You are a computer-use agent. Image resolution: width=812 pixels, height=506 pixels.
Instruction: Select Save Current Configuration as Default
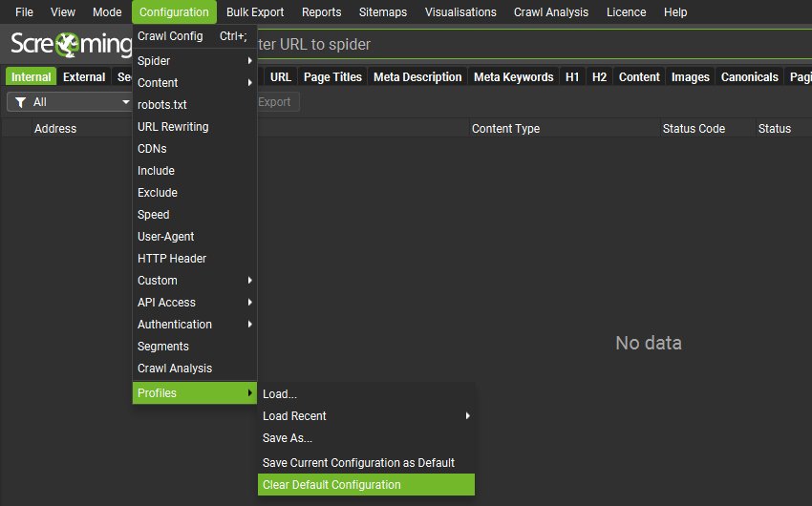(366, 462)
